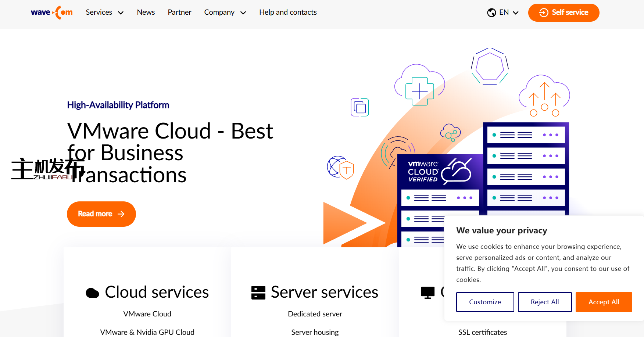This screenshot has width=644, height=337.
Task: Click the wave-com logo in header
Action: pos(51,12)
